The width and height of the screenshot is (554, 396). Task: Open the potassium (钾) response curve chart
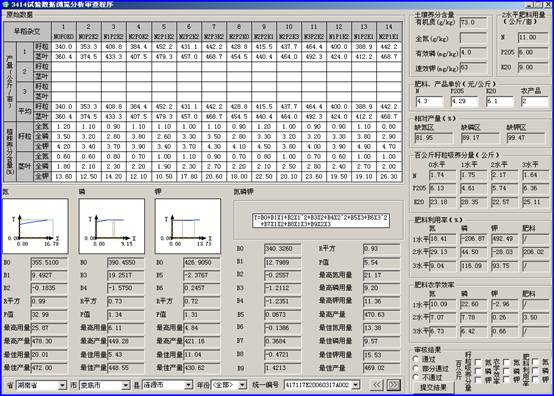click(188, 226)
